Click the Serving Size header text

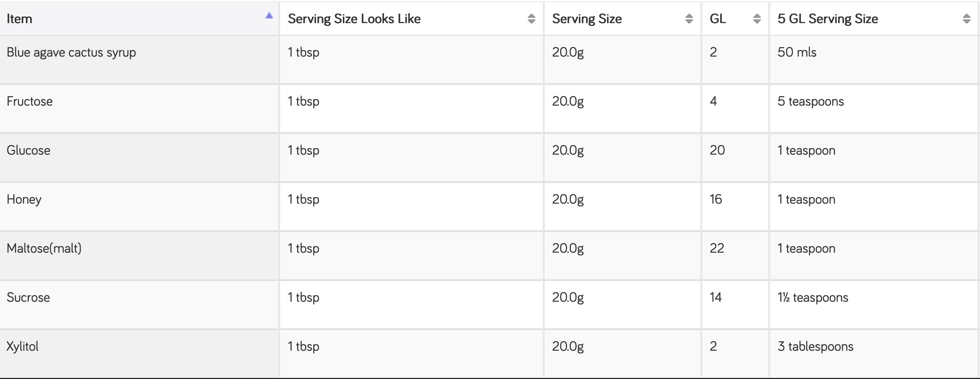tap(587, 19)
